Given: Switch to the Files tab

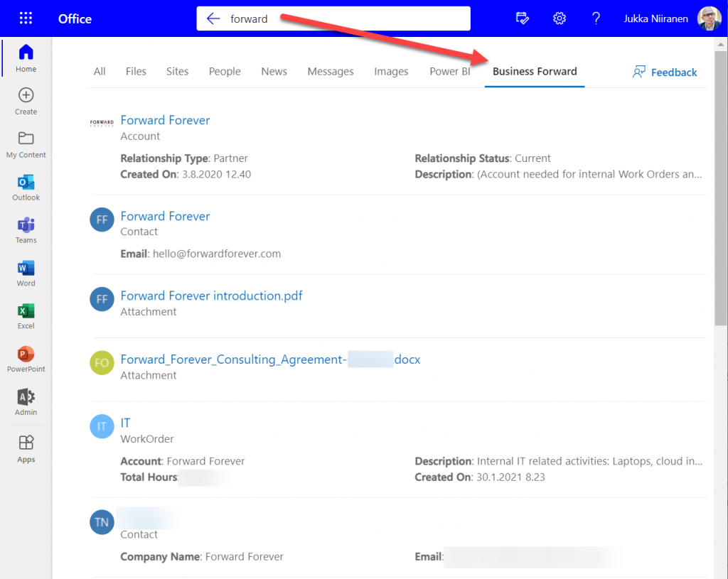Looking at the screenshot, I should (x=136, y=72).
